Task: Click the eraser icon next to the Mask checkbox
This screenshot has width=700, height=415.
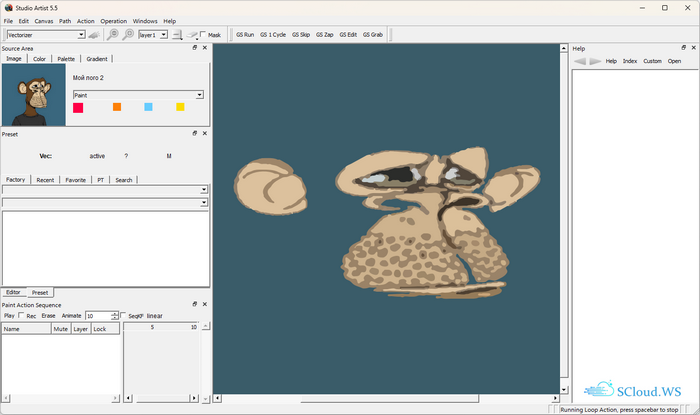Action: pyautogui.click(x=192, y=35)
